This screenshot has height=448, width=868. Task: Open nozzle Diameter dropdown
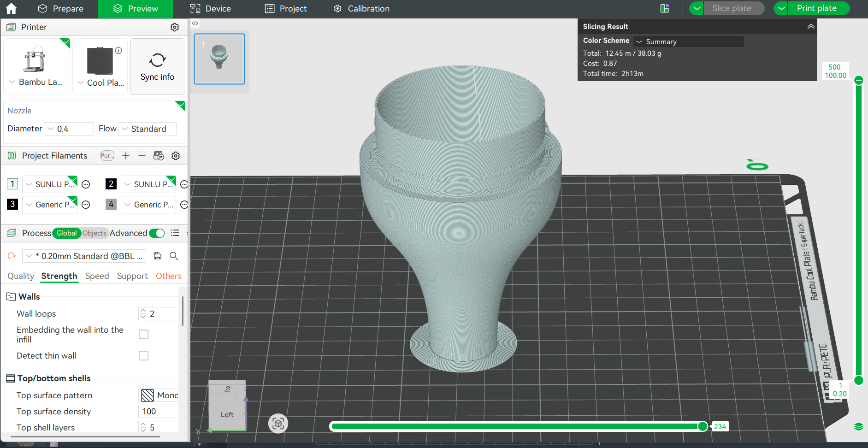tap(69, 129)
